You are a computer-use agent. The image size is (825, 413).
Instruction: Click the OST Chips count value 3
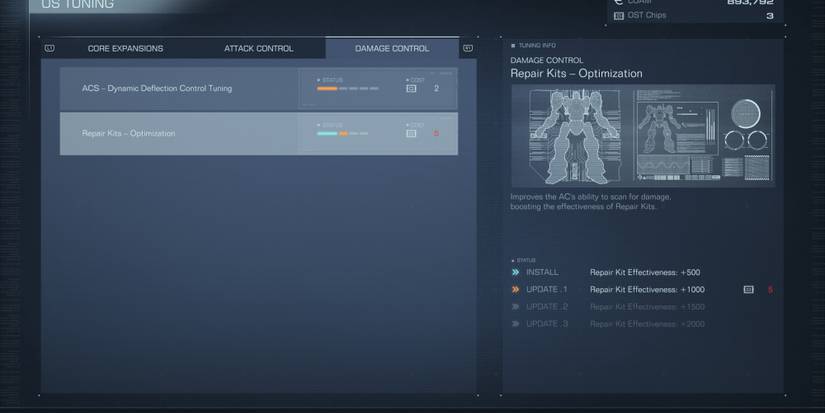point(770,16)
